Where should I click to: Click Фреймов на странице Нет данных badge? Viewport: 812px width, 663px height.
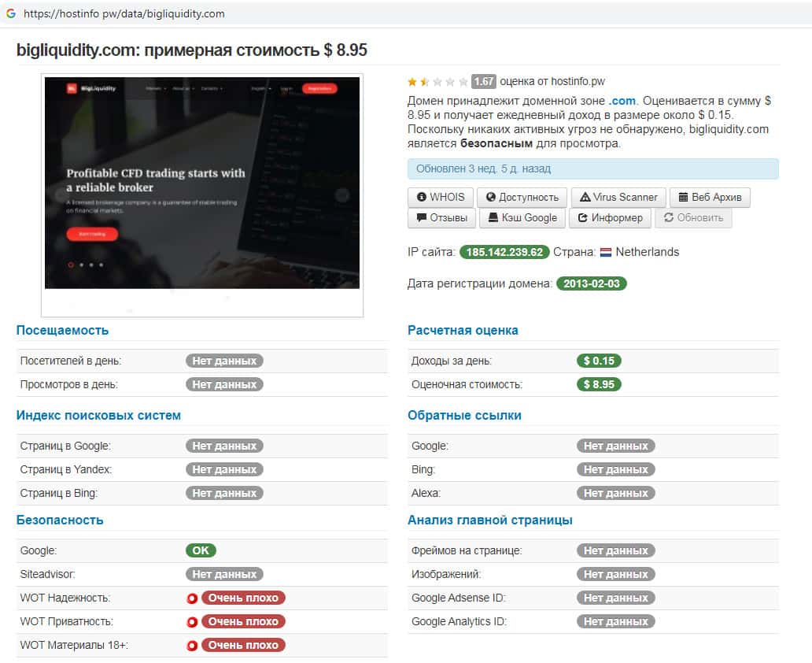tap(616, 550)
